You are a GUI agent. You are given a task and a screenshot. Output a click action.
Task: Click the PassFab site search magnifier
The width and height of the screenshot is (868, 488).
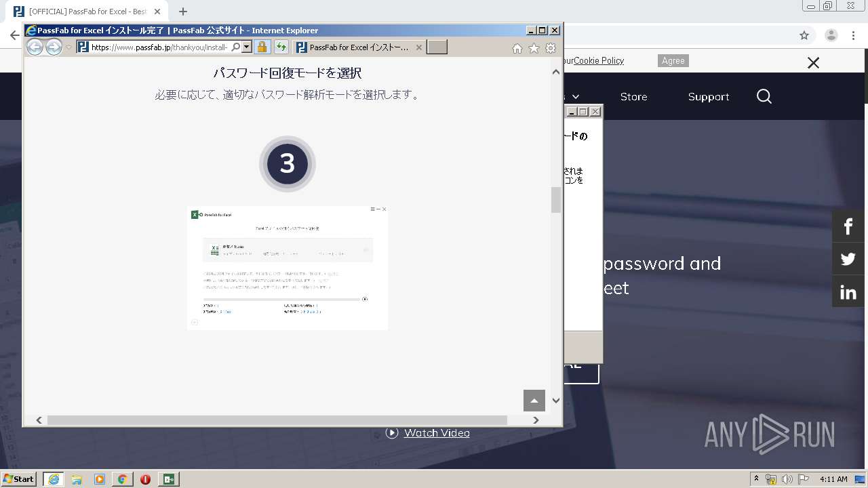[x=764, y=96]
